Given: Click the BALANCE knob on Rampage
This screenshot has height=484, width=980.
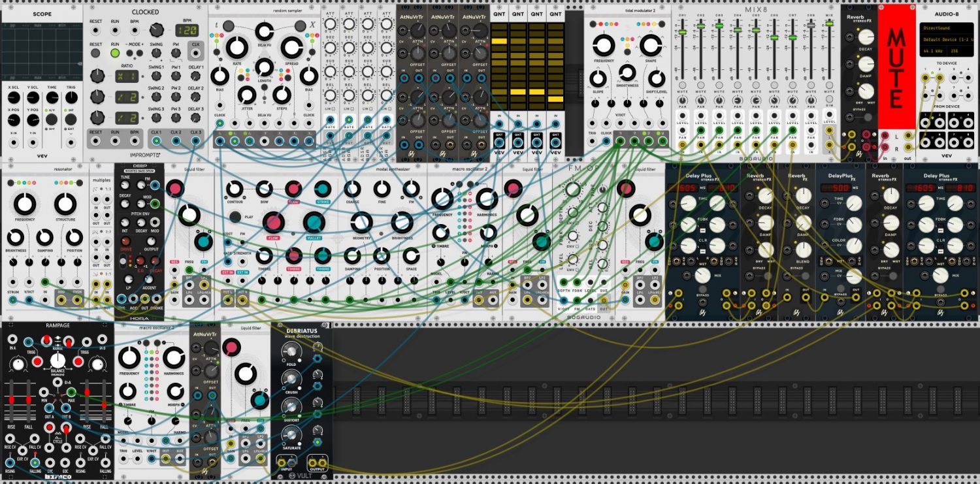Looking at the screenshot, I should tap(56, 360).
